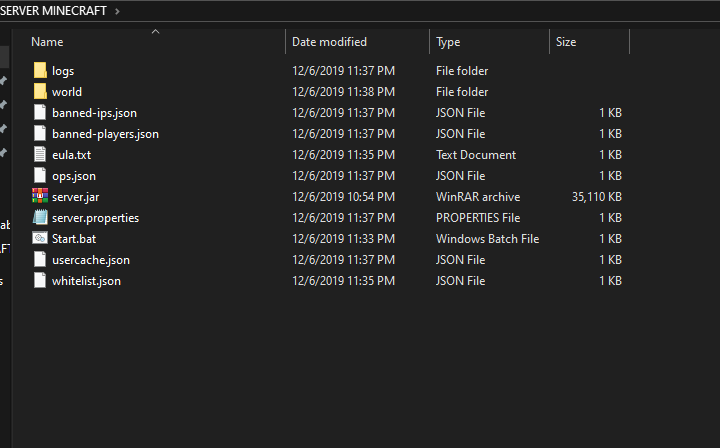Sort files by the Type column header
720x448 pixels.
pyautogui.click(x=448, y=42)
